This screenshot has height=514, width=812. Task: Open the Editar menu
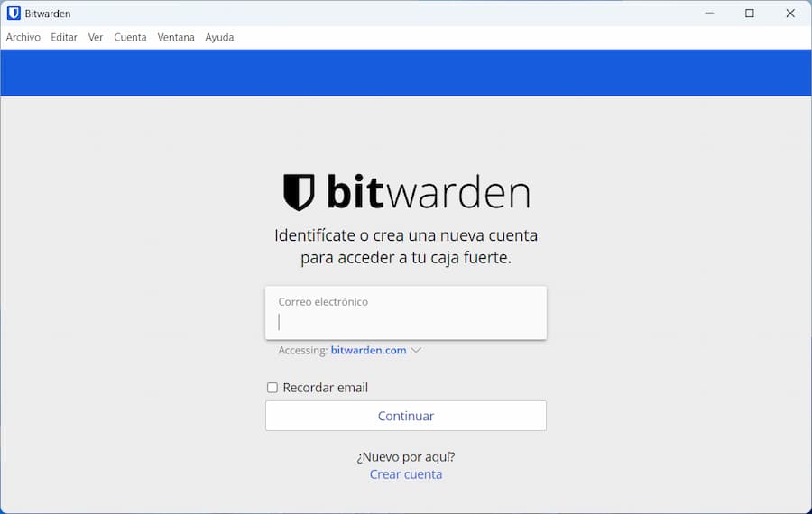click(x=64, y=37)
